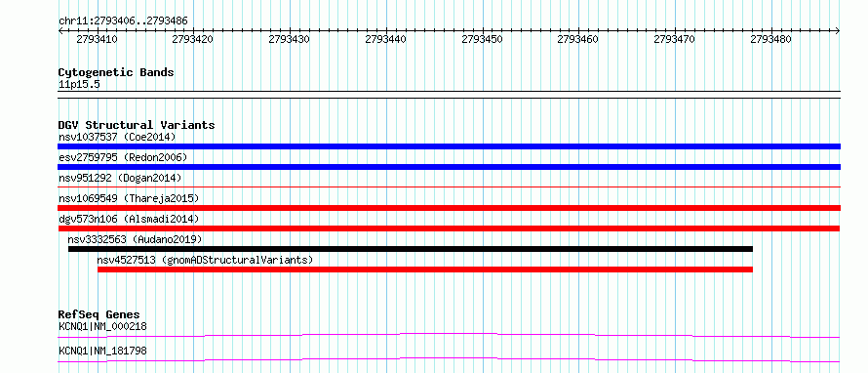Open variant nsv1037537 (Coe2014) label
868x373 pixels.
(x=117, y=137)
